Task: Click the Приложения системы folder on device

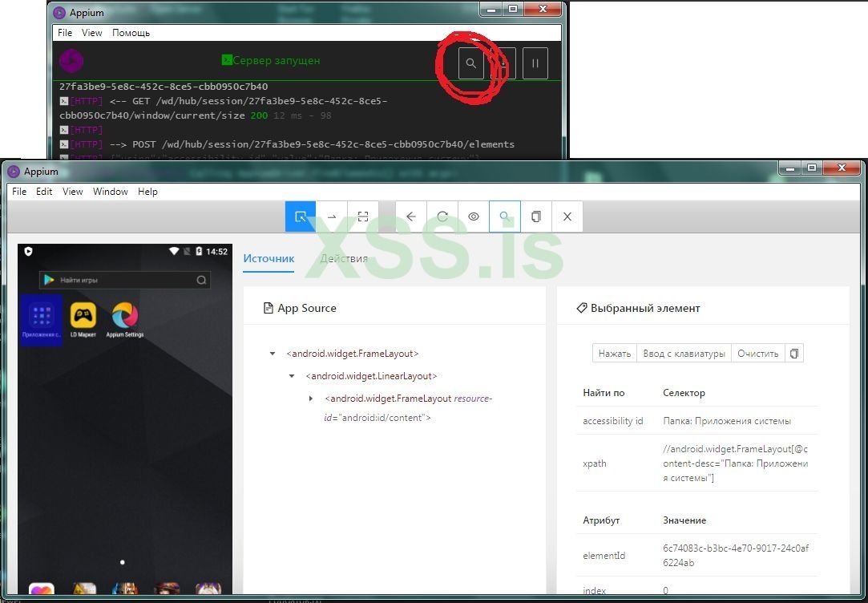Action: (42, 320)
